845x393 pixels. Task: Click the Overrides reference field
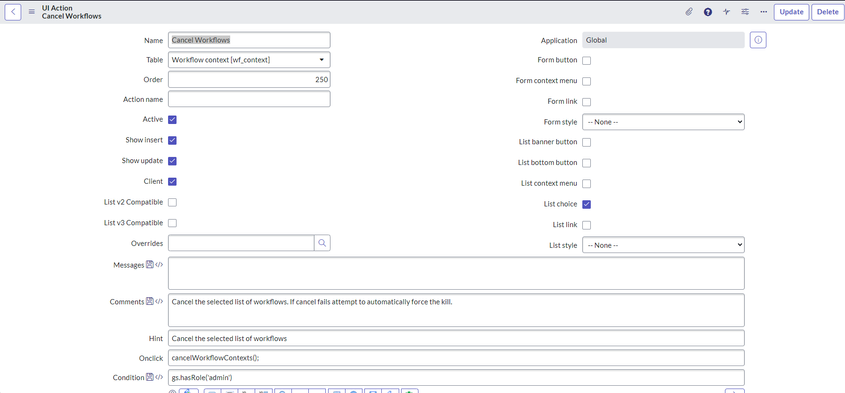click(241, 243)
